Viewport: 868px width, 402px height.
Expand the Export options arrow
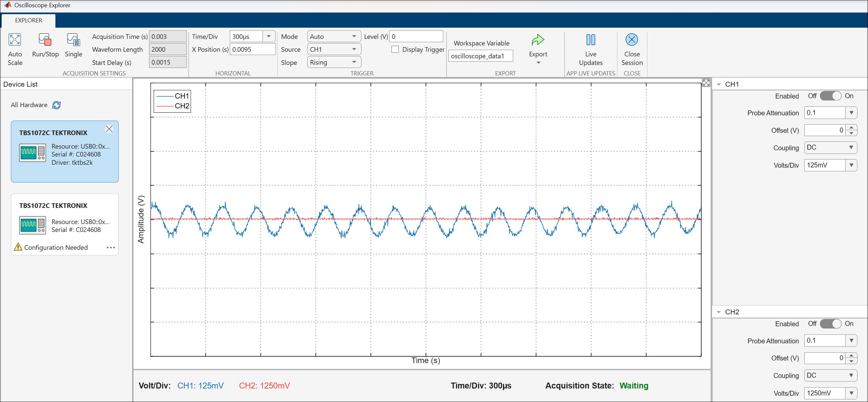tap(538, 63)
